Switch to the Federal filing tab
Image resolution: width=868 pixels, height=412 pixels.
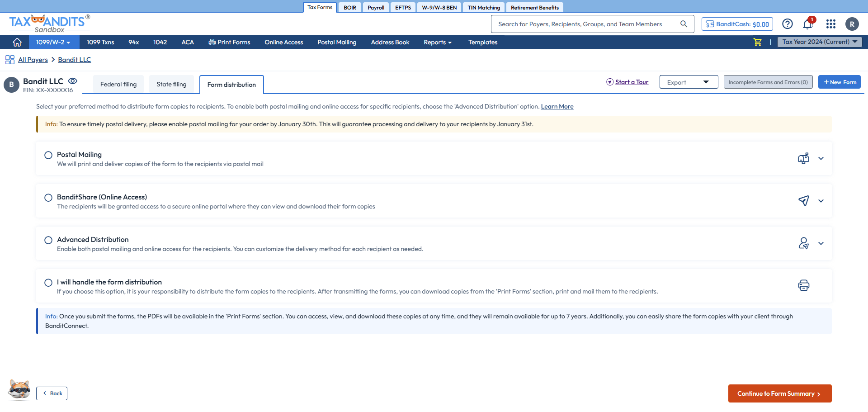point(118,84)
